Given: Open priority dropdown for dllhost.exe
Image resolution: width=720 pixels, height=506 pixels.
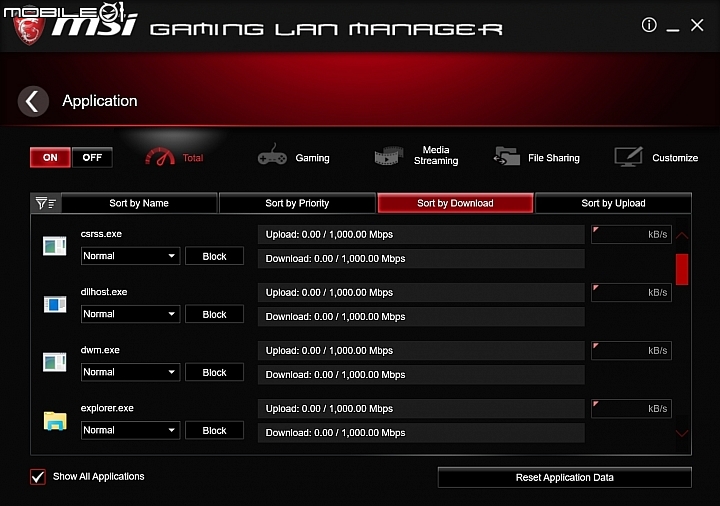Looking at the screenshot, I should 130,314.
